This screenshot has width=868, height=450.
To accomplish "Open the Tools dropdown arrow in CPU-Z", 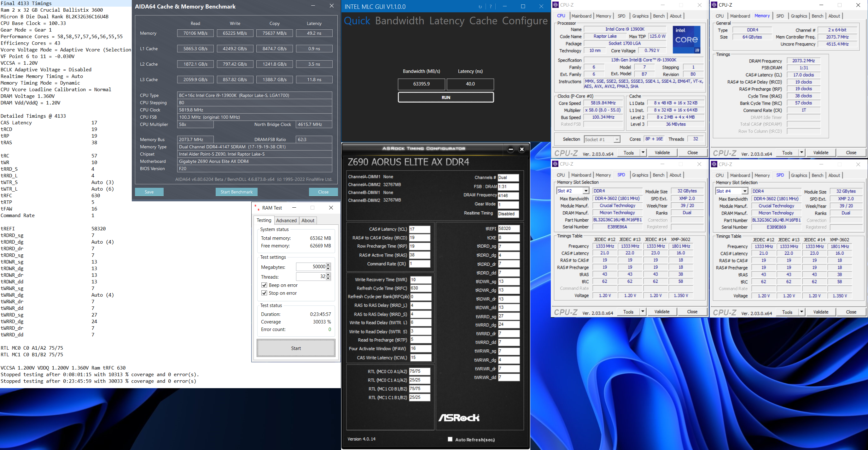I will [643, 152].
